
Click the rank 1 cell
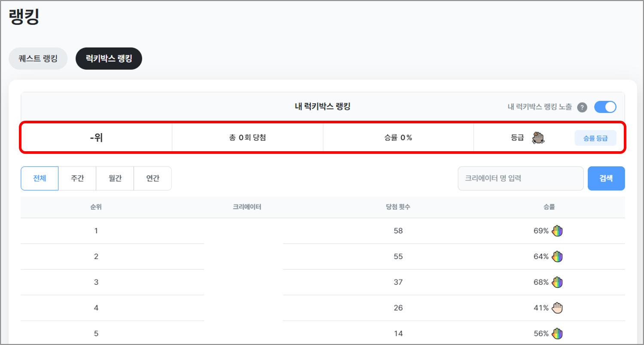point(96,231)
